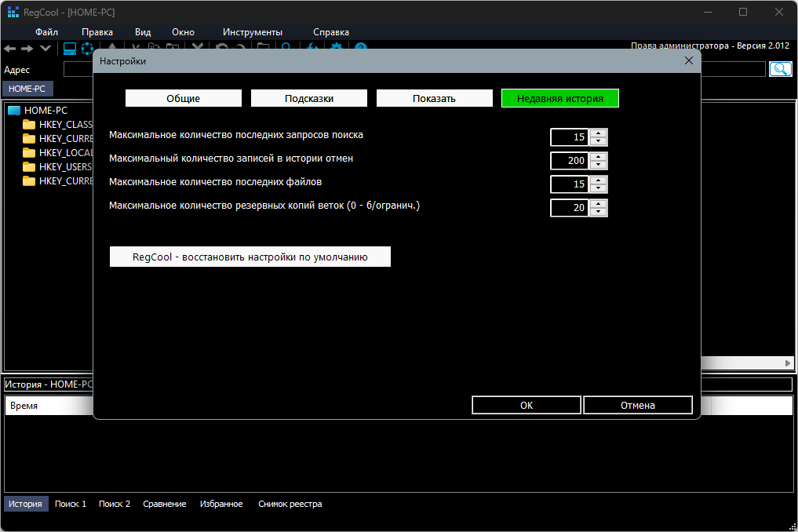Click the forward navigation arrow in the toolbar
Screen dimensions: 798x532
(x=27, y=49)
